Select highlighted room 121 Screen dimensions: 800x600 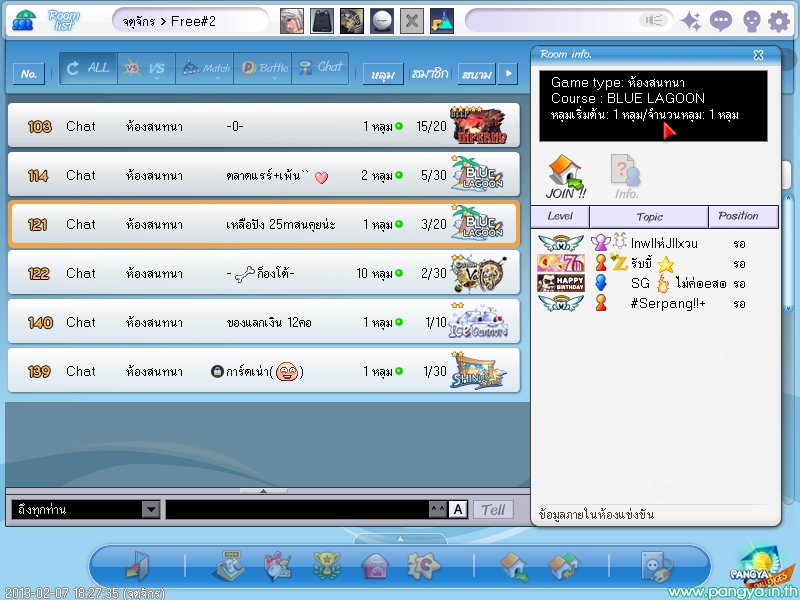click(264, 223)
